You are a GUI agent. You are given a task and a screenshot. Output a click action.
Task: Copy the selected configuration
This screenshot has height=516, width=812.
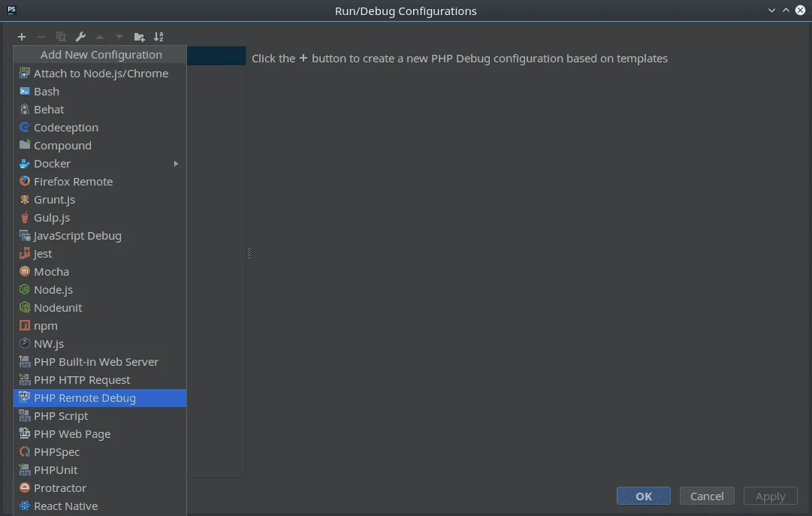pyautogui.click(x=60, y=37)
